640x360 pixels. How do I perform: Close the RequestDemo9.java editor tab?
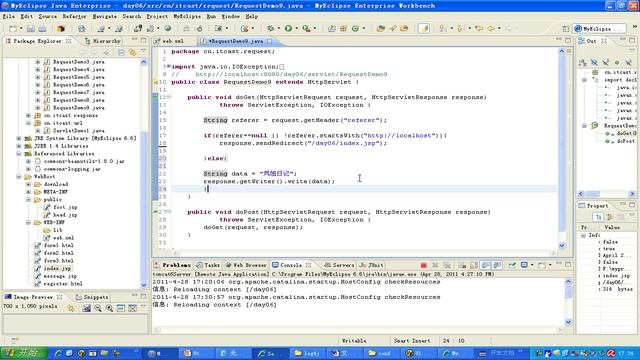tap(269, 41)
